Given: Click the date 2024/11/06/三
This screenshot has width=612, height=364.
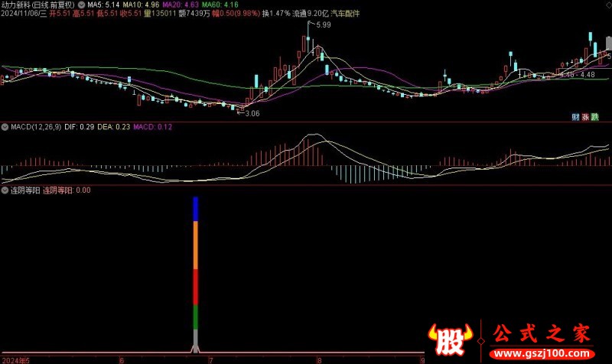Looking at the screenshot, I should [x=24, y=14].
